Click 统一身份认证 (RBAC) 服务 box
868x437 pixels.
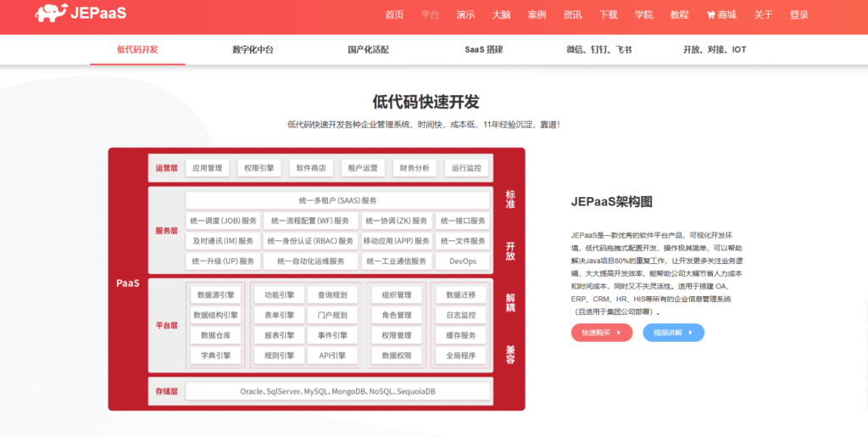310,241
